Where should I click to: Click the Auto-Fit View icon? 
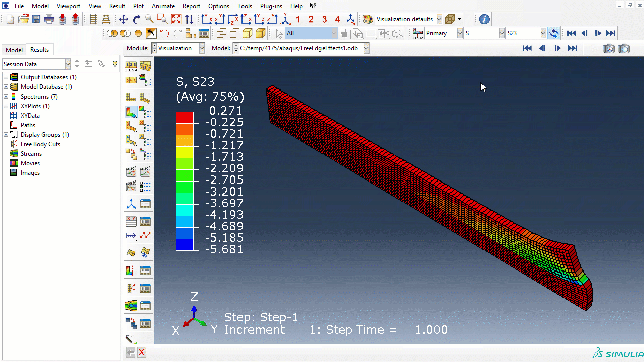click(x=176, y=19)
